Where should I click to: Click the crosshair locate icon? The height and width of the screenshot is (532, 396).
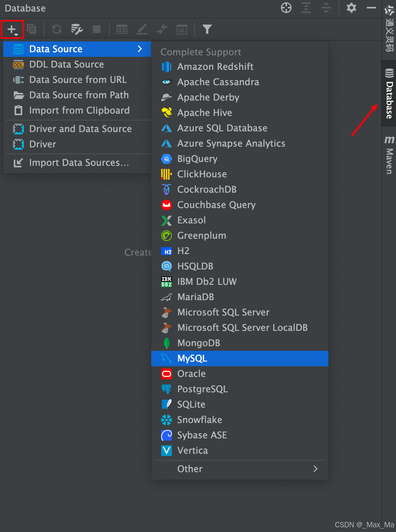(286, 8)
